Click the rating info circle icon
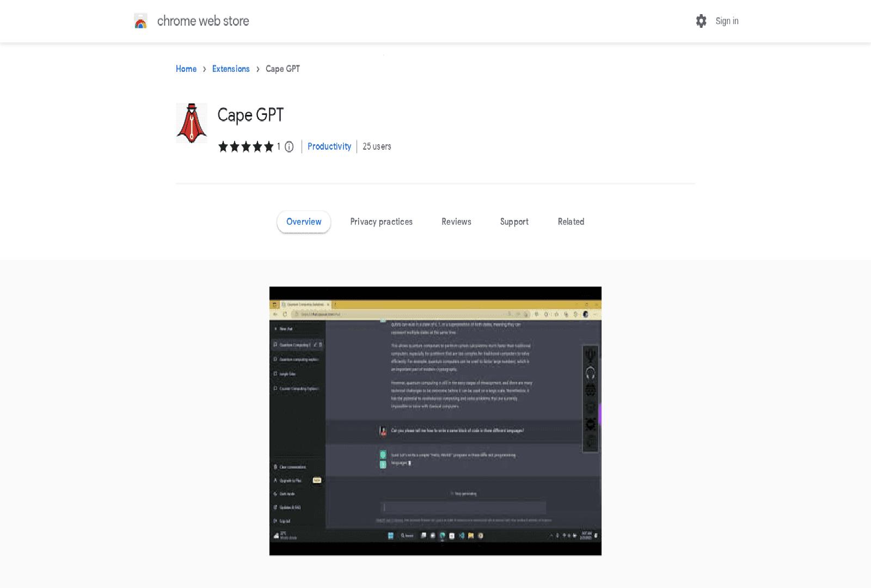Viewport: 871px width, 588px height. click(289, 146)
